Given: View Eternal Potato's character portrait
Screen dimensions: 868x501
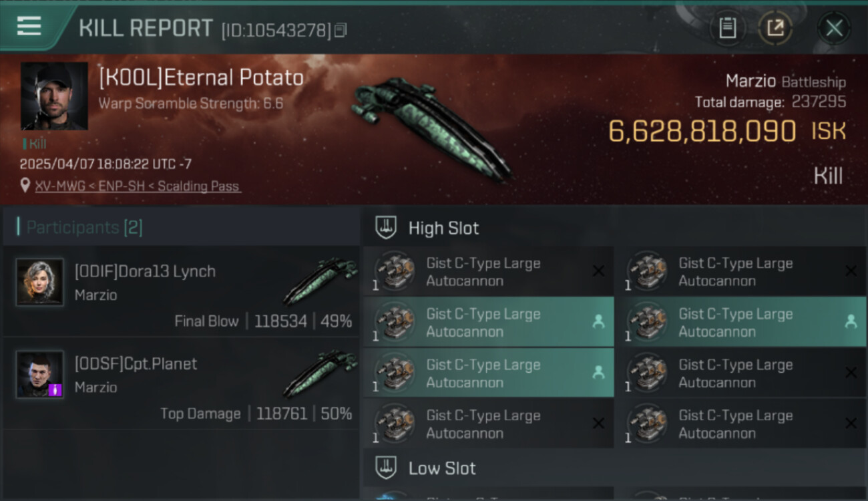Looking at the screenshot, I should [x=54, y=96].
